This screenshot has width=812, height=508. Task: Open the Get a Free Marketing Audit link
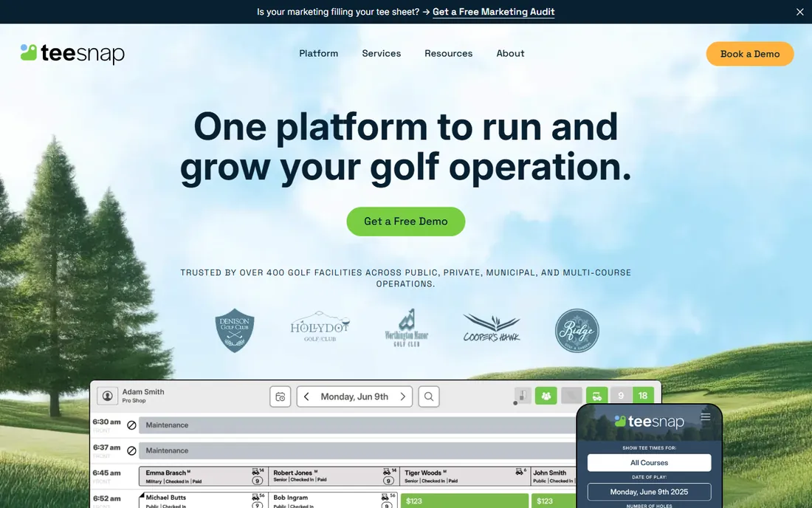pos(493,12)
